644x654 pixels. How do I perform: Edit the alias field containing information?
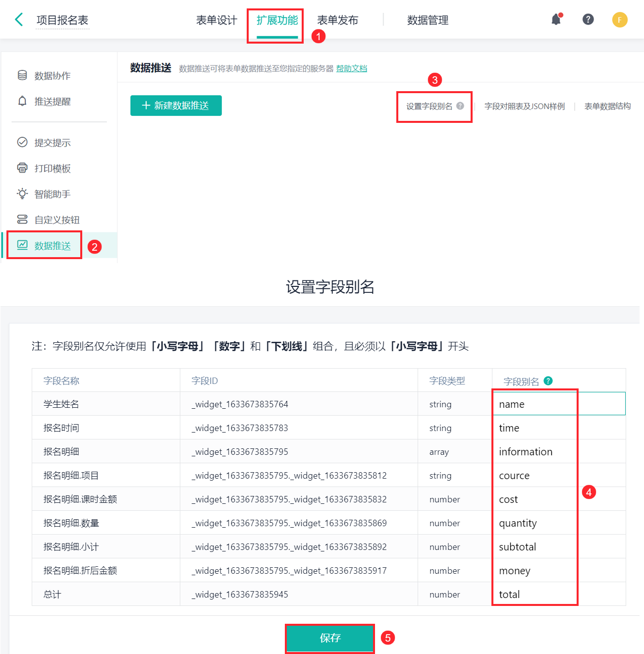(x=559, y=451)
